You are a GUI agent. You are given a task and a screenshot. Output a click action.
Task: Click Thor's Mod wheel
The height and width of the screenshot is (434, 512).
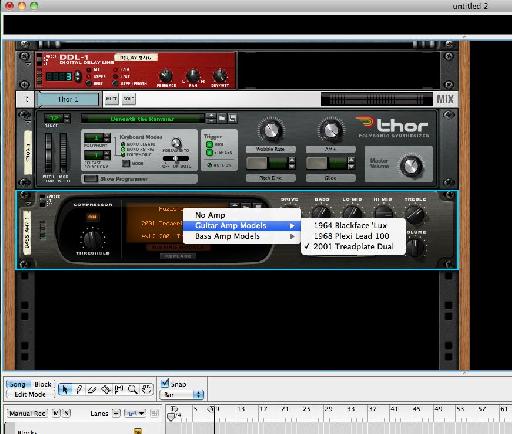pyautogui.click(x=63, y=153)
